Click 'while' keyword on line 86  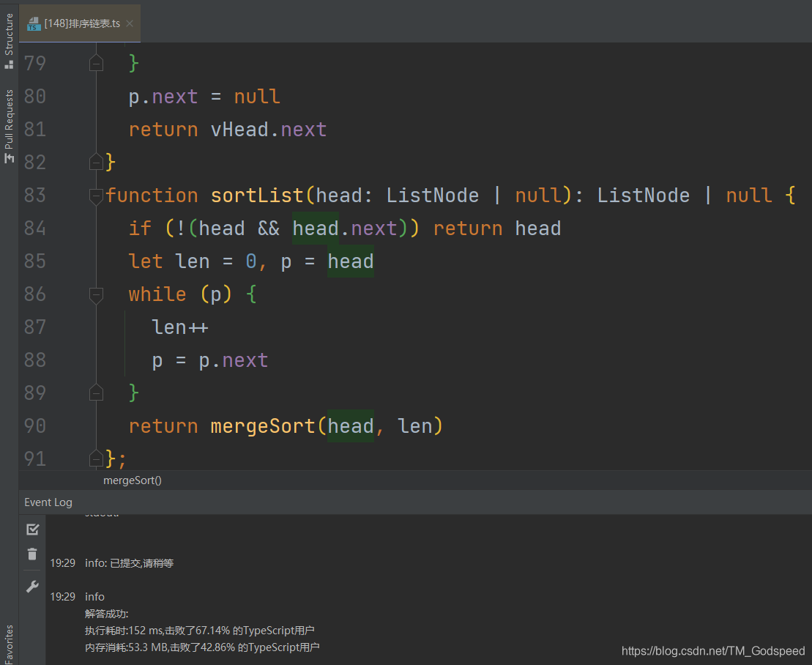click(x=157, y=294)
